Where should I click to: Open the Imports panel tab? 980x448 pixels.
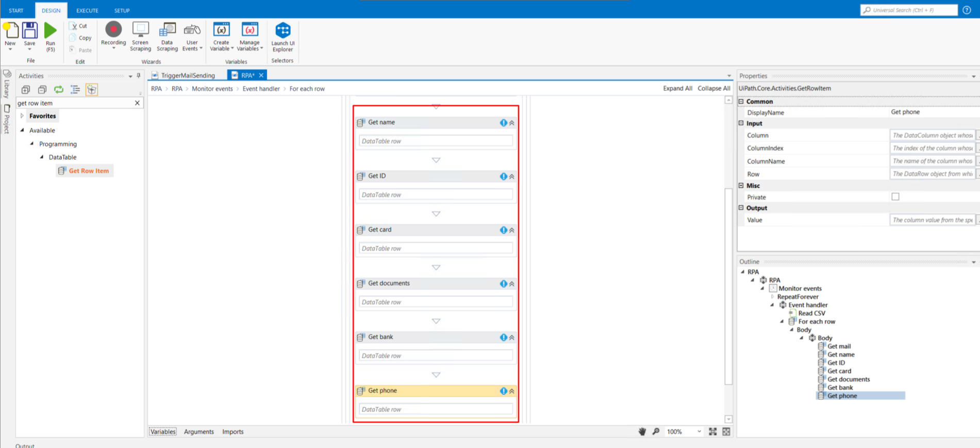click(233, 432)
